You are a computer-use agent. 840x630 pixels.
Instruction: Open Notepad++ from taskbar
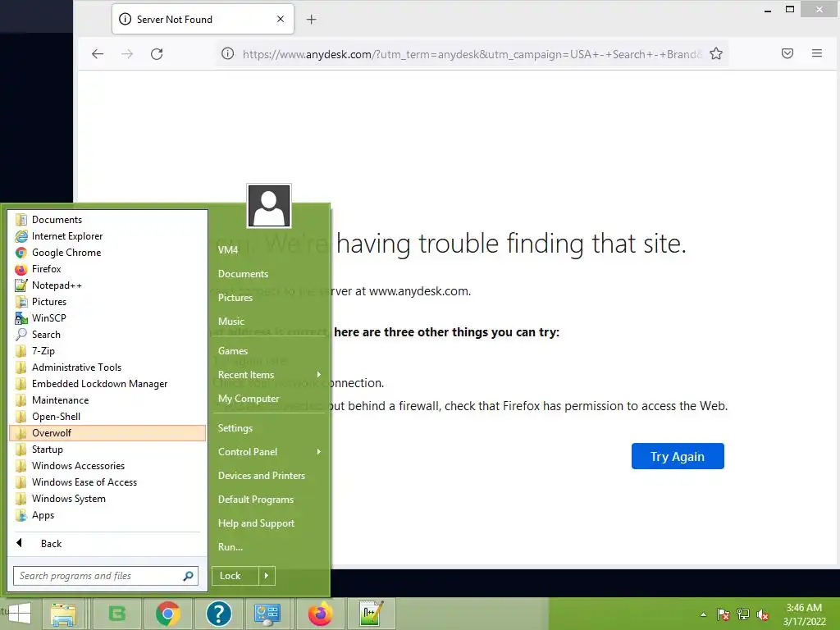tap(372, 614)
